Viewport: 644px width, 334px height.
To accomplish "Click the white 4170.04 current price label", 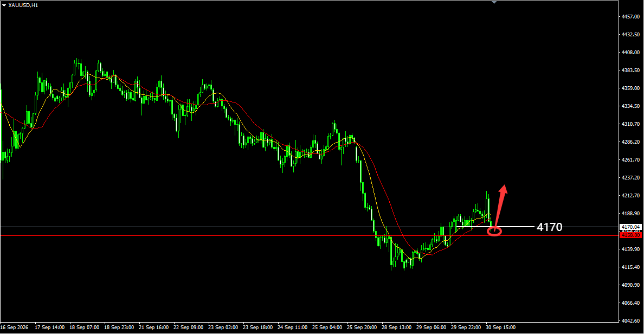I will [x=630, y=227].
